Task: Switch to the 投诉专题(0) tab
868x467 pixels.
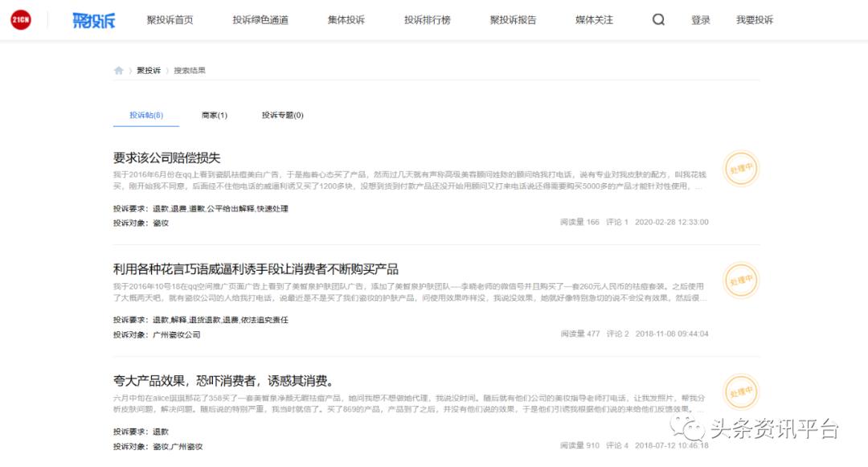Action: coord(282,114)
